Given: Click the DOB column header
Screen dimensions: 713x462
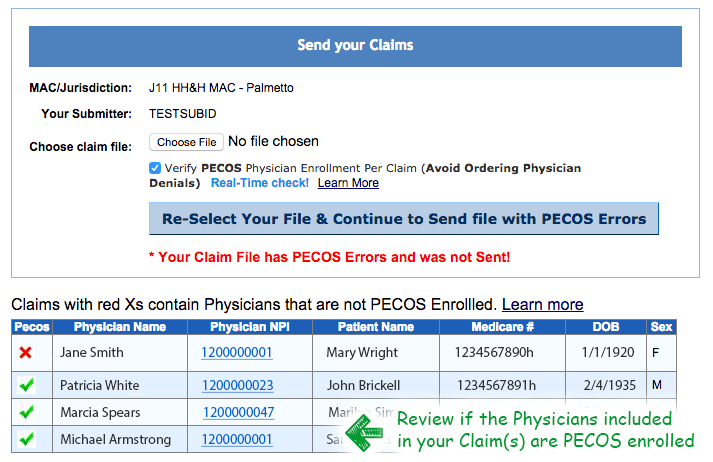Looking at the screenshot, I should pos(607,327).
